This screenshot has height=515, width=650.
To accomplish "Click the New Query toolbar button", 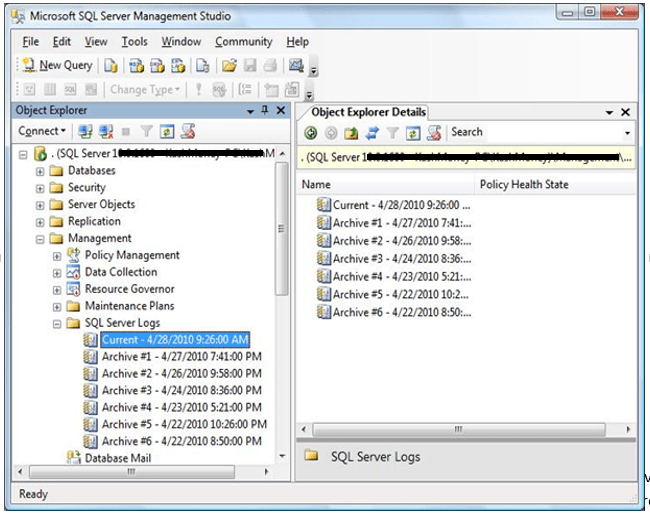I will pyautogui.click(x=58, y=65).
